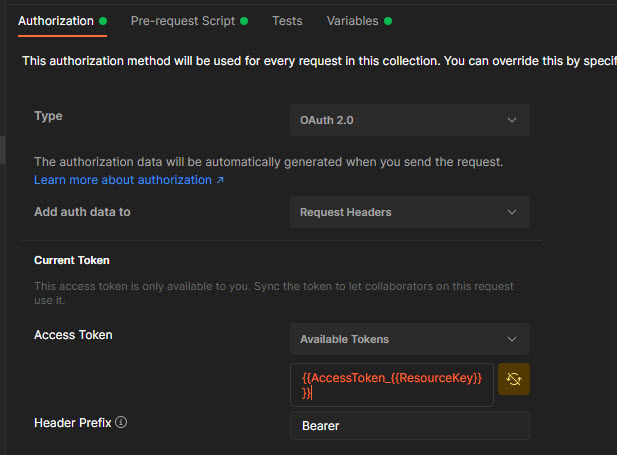Click into the AccessToken variable text field
The height and width of the screenshot is (455, 617).
coord(391,385)
